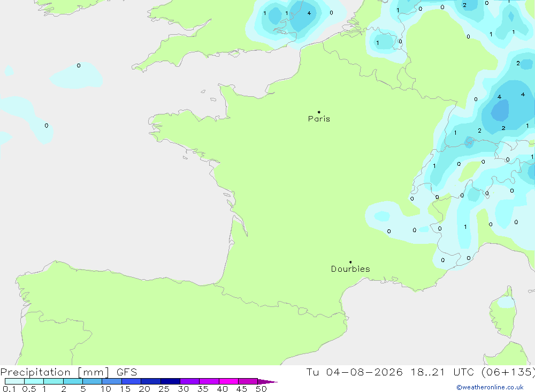Click the weatheronline.co.uk copyright link
The width and height of the screenshot is (535, 392).
pos(490,387)
